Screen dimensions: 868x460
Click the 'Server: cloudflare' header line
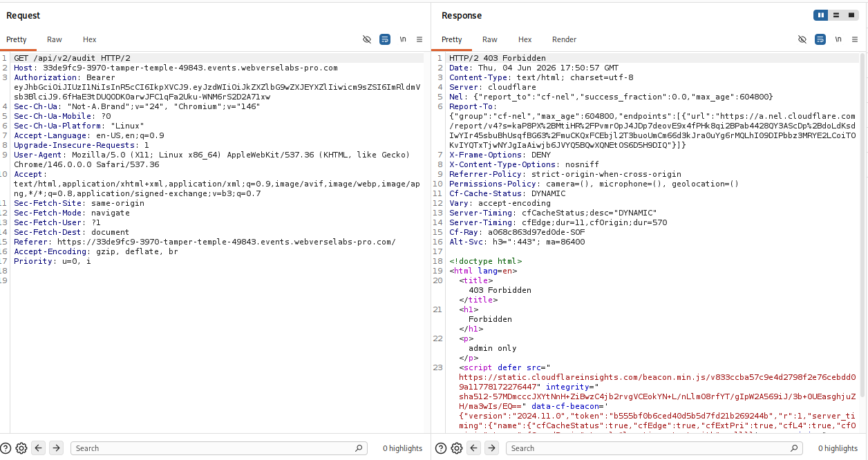pos(493,87)
